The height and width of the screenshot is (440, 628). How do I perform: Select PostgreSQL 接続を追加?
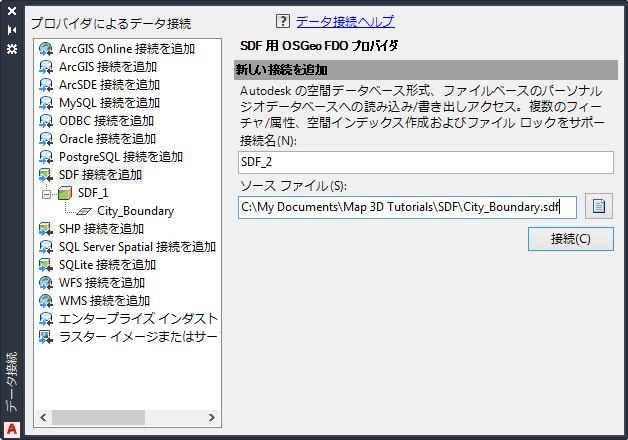pos(121,157)
